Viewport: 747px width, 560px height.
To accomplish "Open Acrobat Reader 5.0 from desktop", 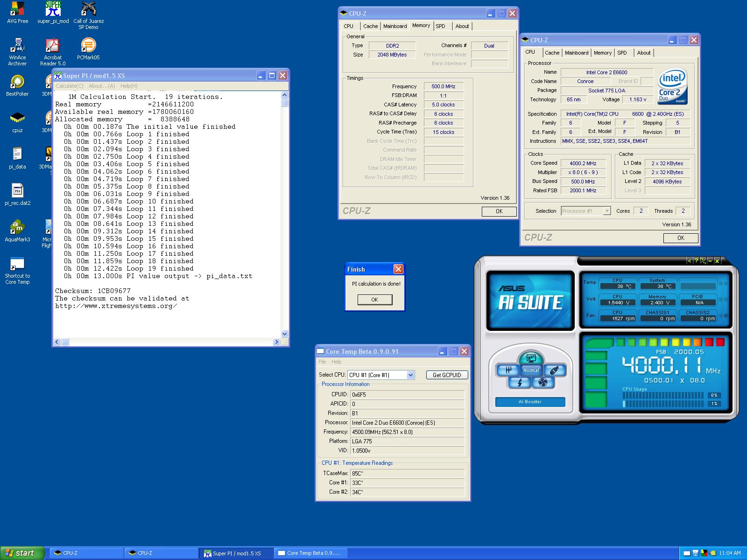I will pos(53,52).
